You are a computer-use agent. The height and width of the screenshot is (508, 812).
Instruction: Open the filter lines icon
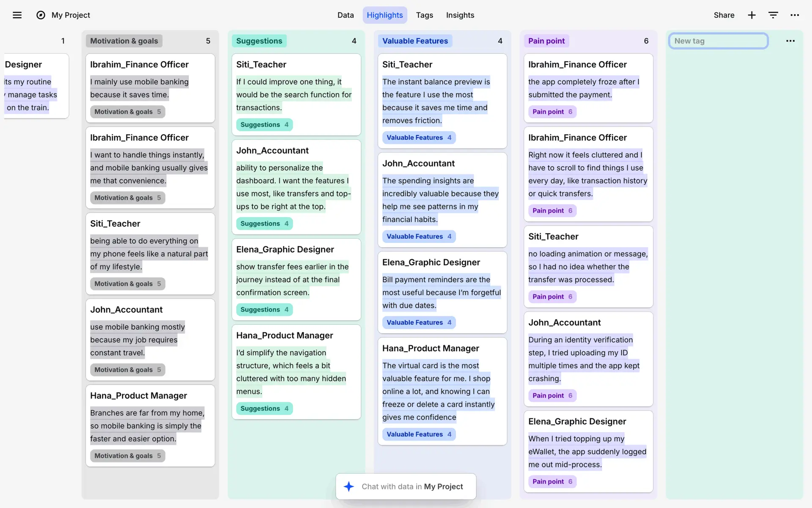point(773,15)
